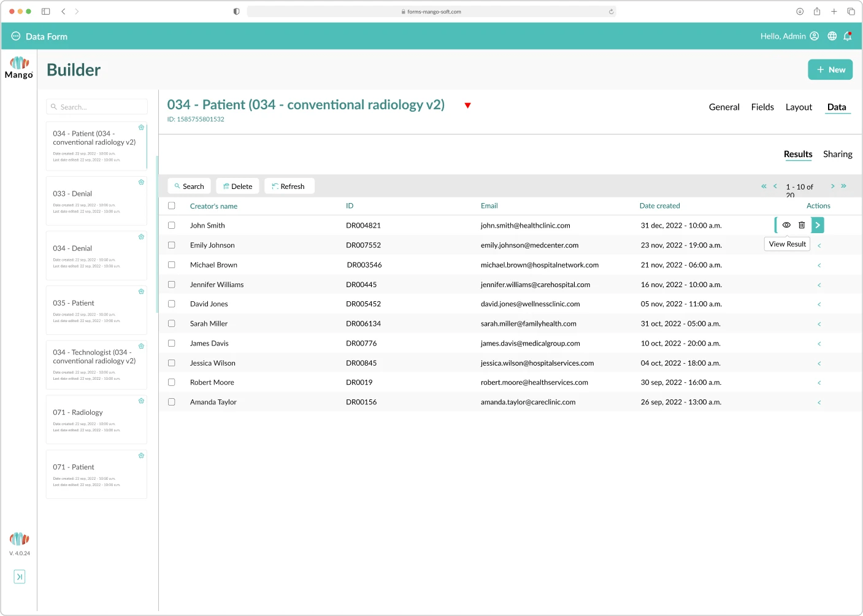Go to the next results page arrow
This screenshot has width=863, height=616.
coord(832,186)
